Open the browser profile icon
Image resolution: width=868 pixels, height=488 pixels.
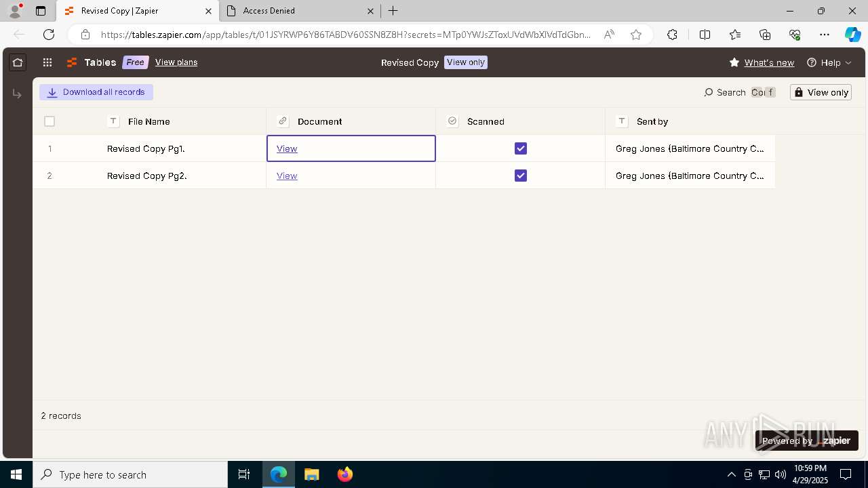pyautogui.click(x=14, y=11)
